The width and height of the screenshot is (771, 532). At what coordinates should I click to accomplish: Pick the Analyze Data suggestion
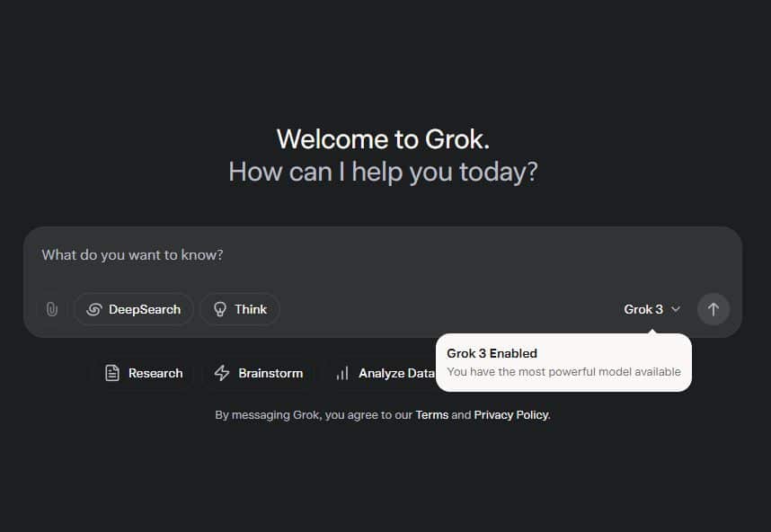click(386, 373)
